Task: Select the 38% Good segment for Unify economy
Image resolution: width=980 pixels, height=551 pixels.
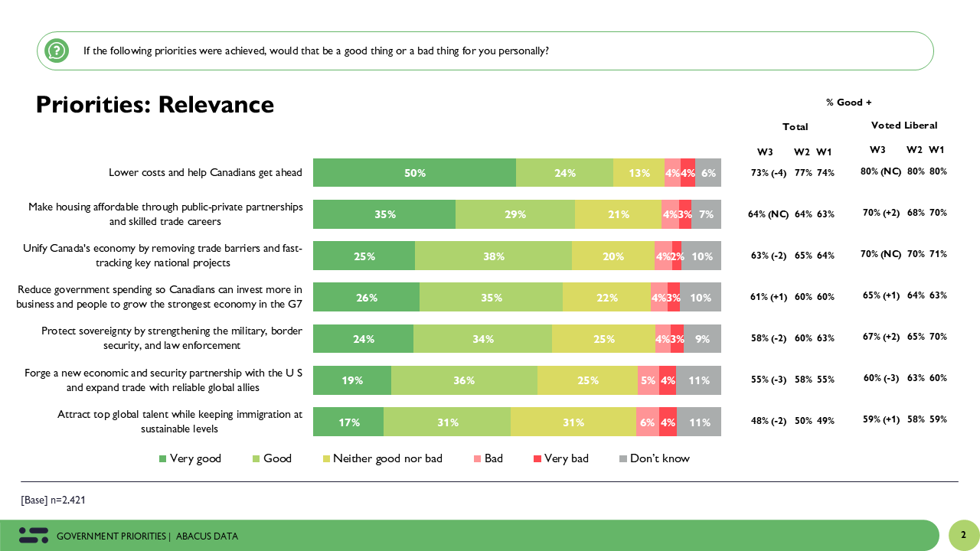Action: pos(493,256)
